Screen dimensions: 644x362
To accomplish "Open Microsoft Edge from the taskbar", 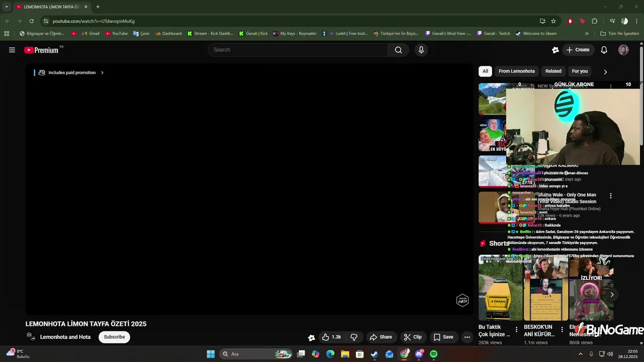I will coord(330,354).
